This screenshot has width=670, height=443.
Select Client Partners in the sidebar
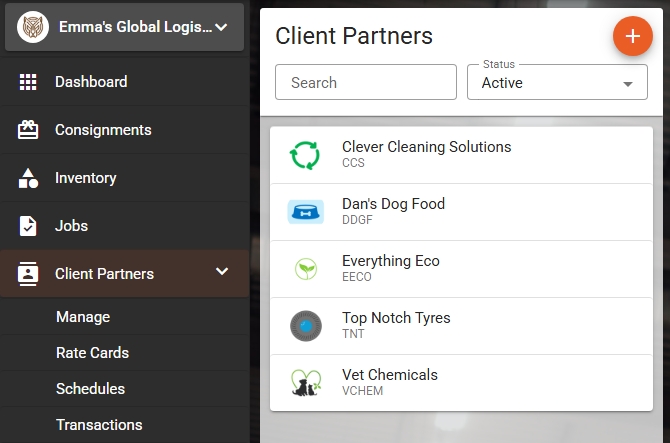124,274
